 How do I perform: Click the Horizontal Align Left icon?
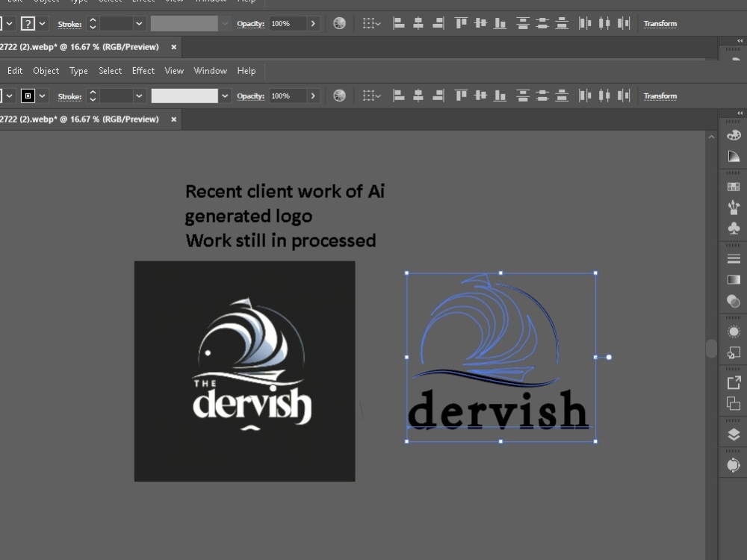point(398,96)
